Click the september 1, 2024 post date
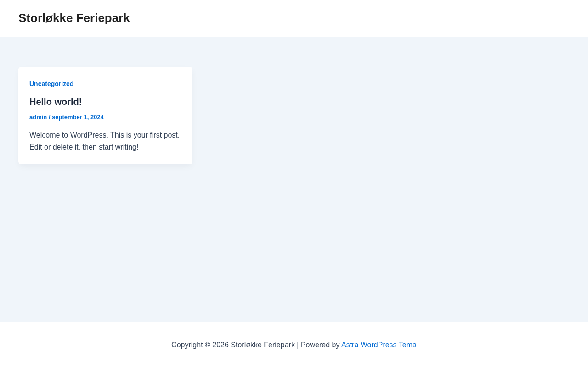Viewport: 588px width, 368px height. (78, 117)
